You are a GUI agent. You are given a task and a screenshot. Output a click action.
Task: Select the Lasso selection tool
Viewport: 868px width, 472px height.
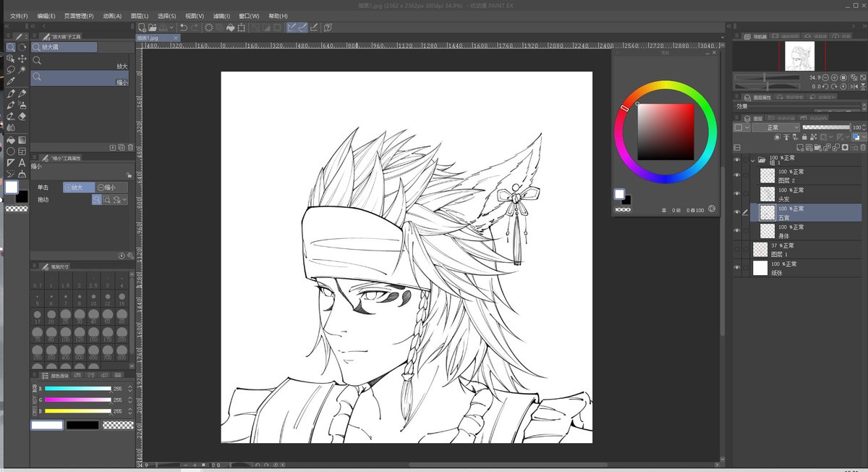11,69
